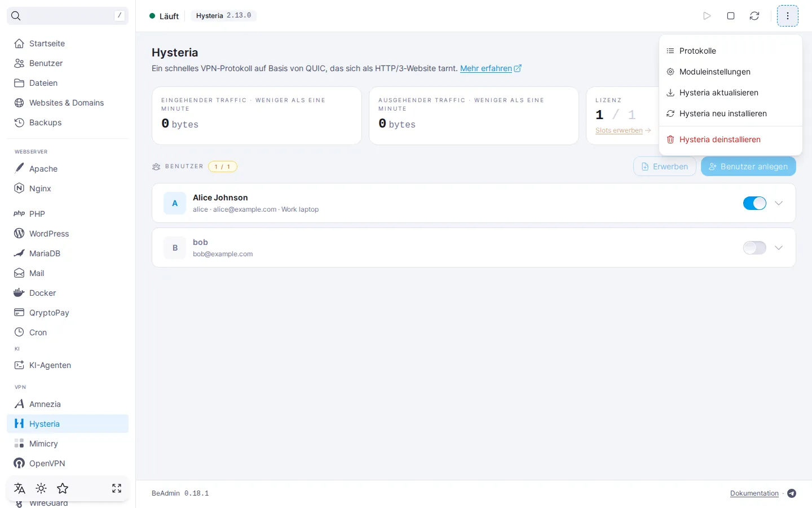812x508 pixels.
Task: Click the Erwerben button
Action: [665, 167]
